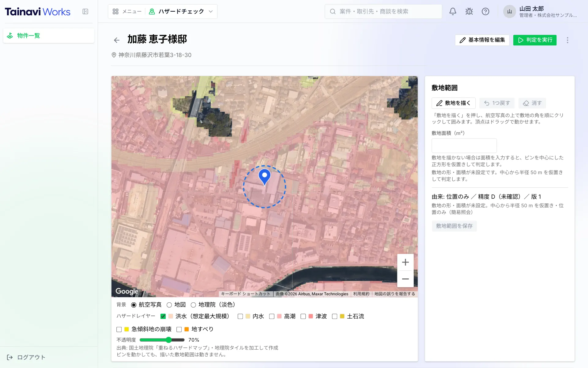The image size is (588, 368).
Task: Click the bug report icon
Action: tap(469, 12)
